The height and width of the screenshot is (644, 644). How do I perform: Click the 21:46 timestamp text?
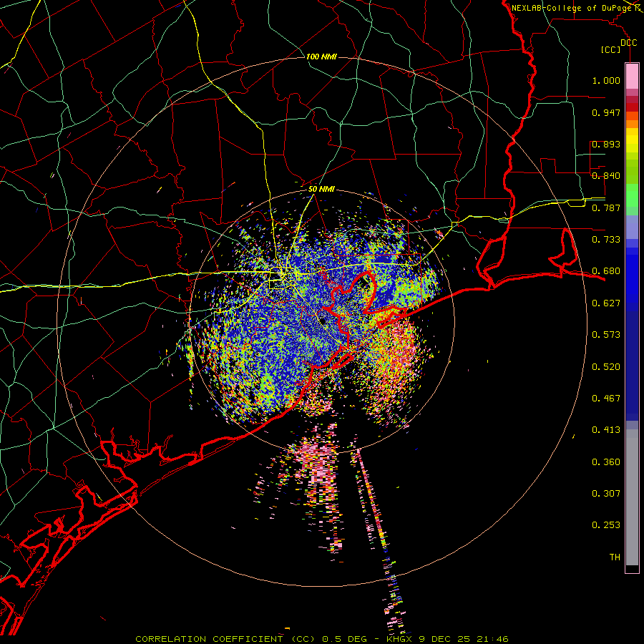492,639
